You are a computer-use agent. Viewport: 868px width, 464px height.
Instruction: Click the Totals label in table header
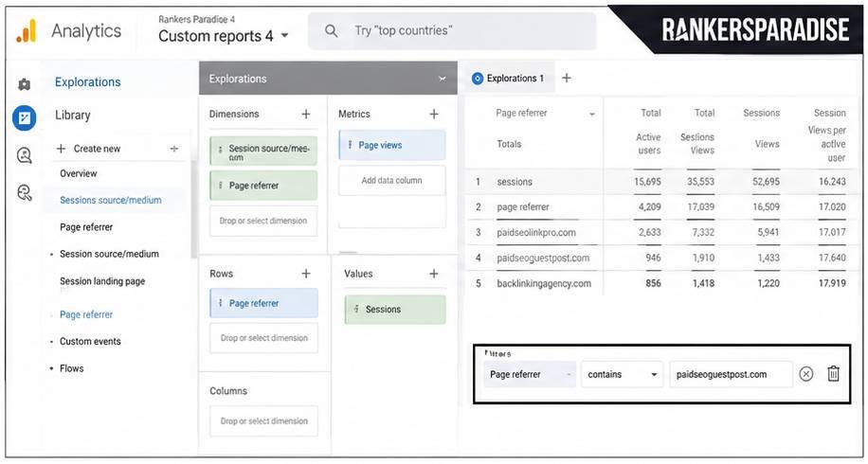click(x=509, y=144)
